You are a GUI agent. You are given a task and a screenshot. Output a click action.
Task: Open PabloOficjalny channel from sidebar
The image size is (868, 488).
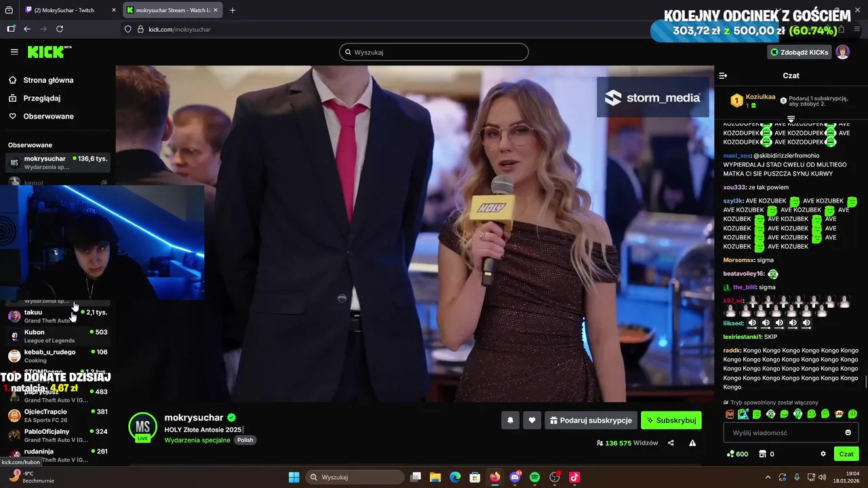point(58,435)
